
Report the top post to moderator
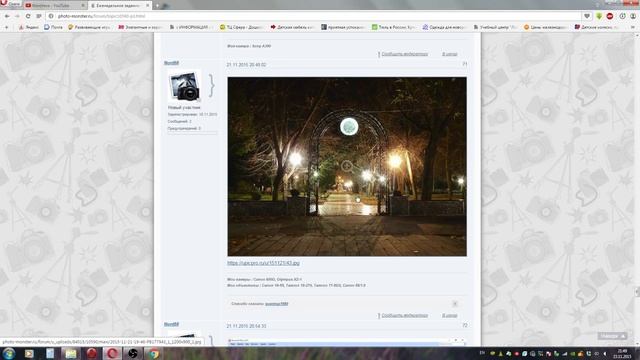pos(404,54)
